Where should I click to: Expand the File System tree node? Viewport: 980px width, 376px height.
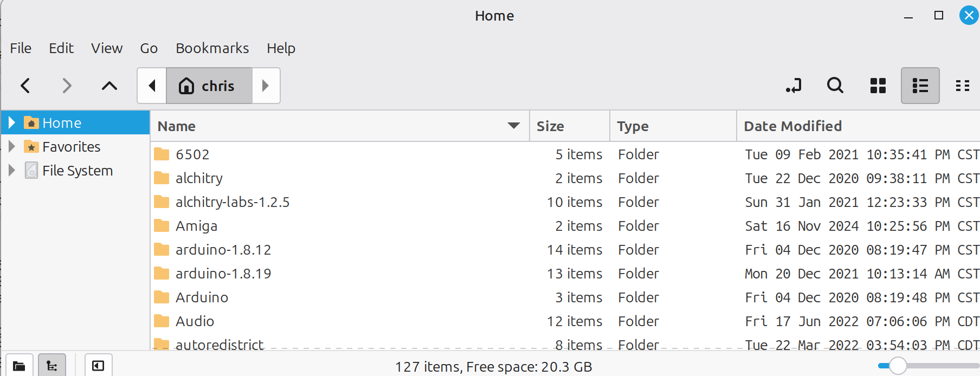click(12, 171)
